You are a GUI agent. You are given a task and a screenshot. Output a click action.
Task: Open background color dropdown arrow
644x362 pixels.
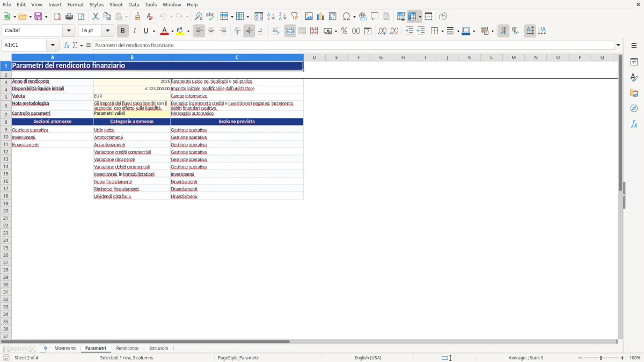[188, 31]
